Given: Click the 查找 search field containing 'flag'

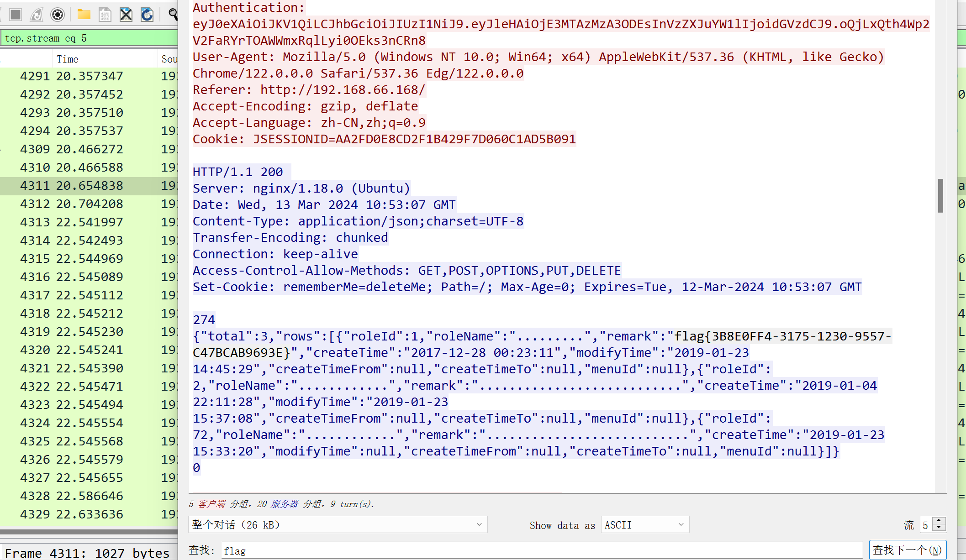Looking at the screenshot, I should (542, 551).
